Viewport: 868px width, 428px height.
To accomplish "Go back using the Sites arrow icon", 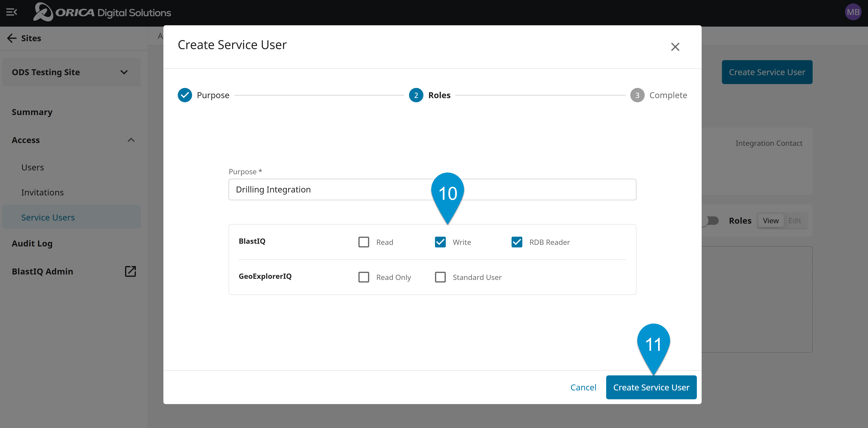I will 12,38.
